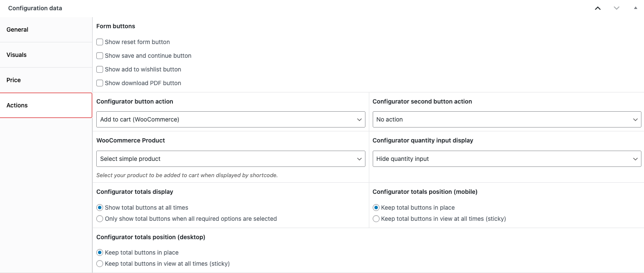The image size is (644, 273).
Task: Choose only show totals when required options selected
Action: tap(100, 219)
